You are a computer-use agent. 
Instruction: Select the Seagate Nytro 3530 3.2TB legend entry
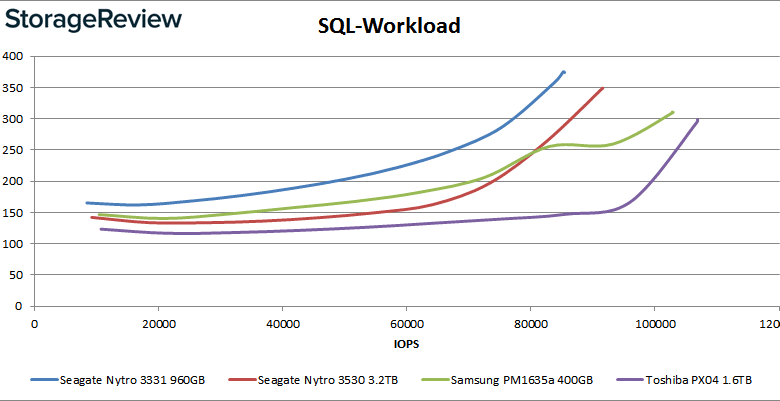coord(313,380)
